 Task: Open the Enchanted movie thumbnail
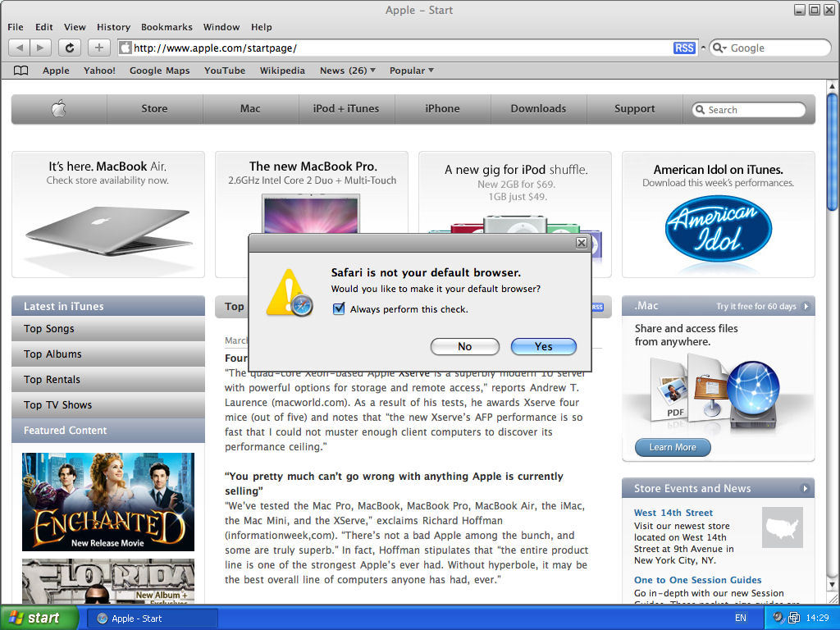click(107, 501)
